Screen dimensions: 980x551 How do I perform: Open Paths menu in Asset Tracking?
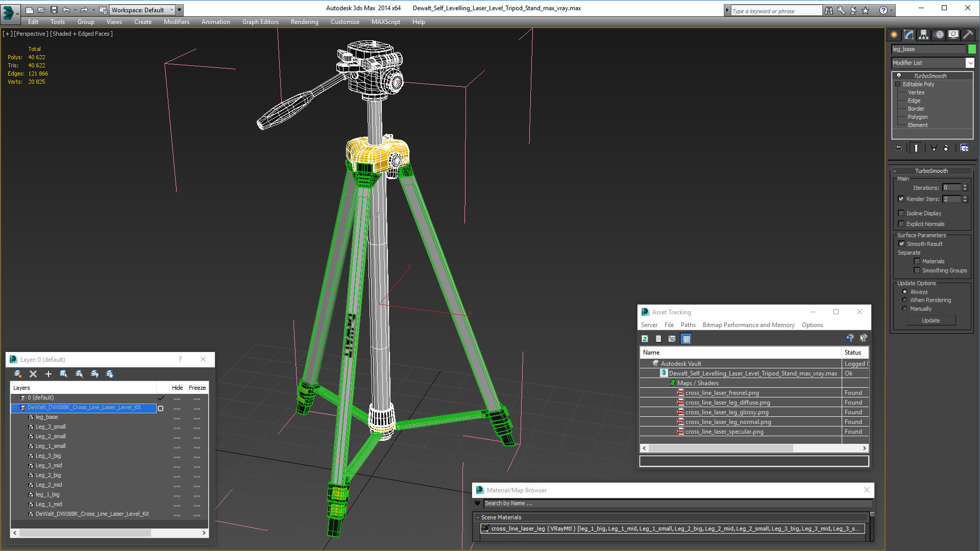[x=688, y=325]
